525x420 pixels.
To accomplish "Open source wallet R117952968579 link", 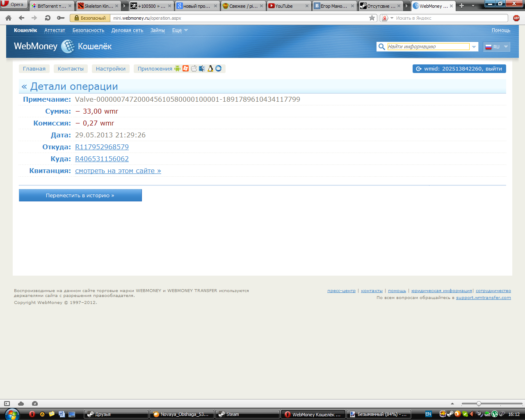I will (x=102, y=147).
